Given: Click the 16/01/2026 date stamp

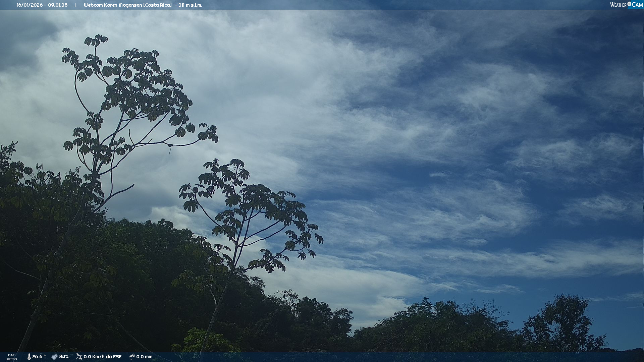Looking at the screenshot, I should [x=29, y=5].
